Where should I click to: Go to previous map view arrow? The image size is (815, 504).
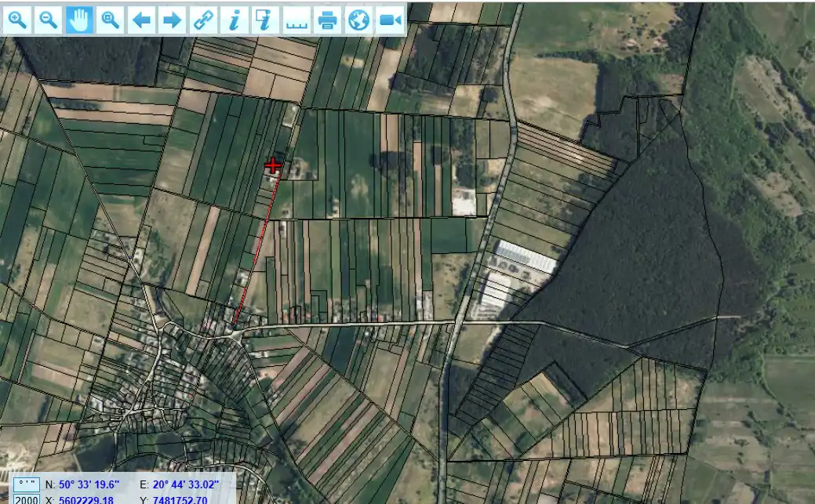[141, 20]
